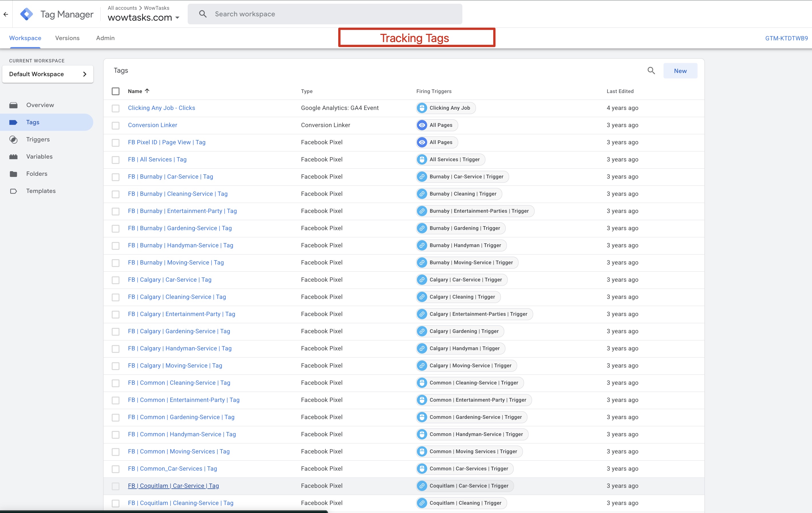Check the FB Pixel ID Page View row checkbox
The image size is (812, 513).
(116, 143)
